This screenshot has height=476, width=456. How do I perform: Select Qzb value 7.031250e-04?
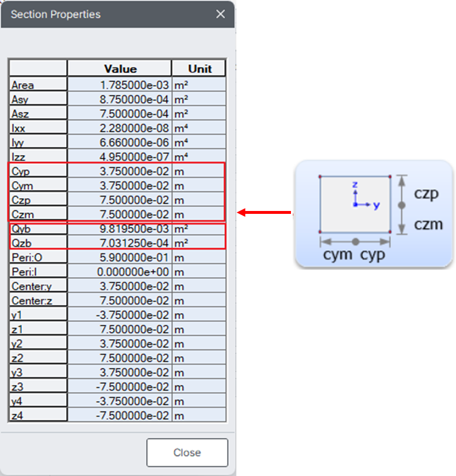(x=120, y=243)
